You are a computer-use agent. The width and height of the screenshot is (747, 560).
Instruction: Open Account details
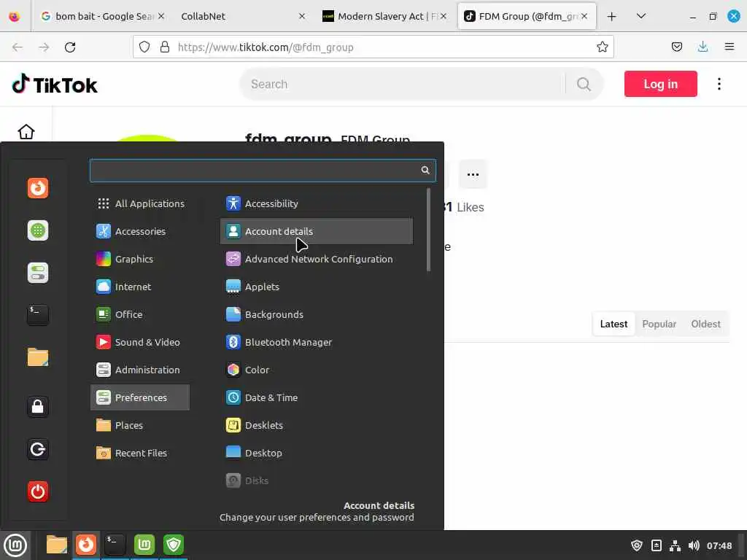pos(317,231)
